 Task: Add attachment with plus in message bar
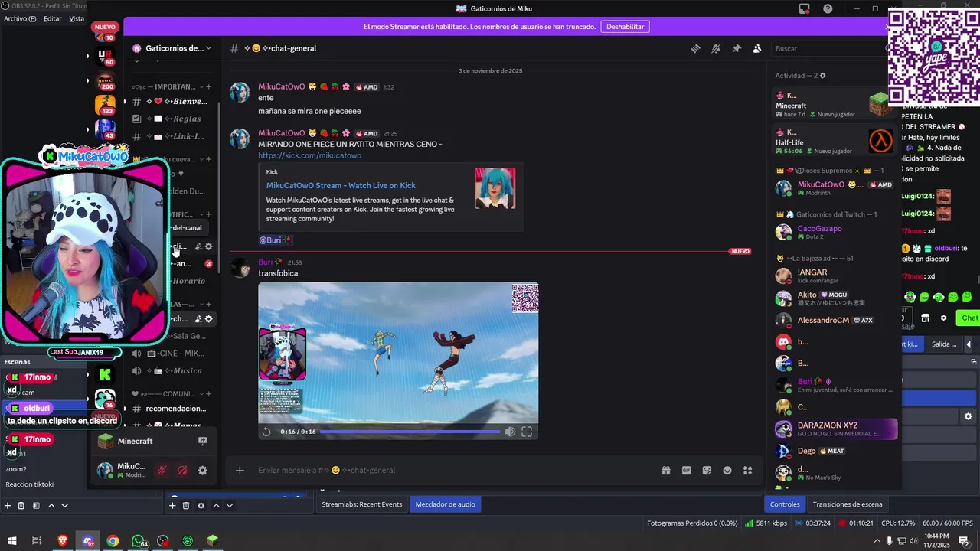point(240,470)
